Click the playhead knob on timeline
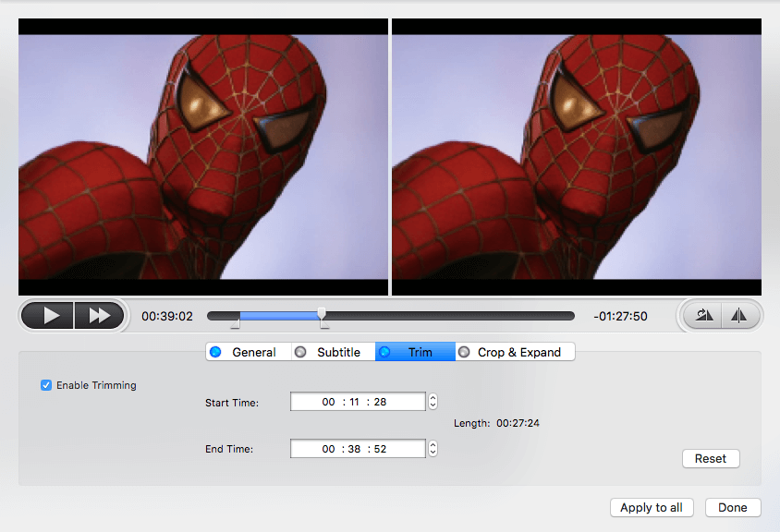This screenshot has height=532, width=780. 322,314
